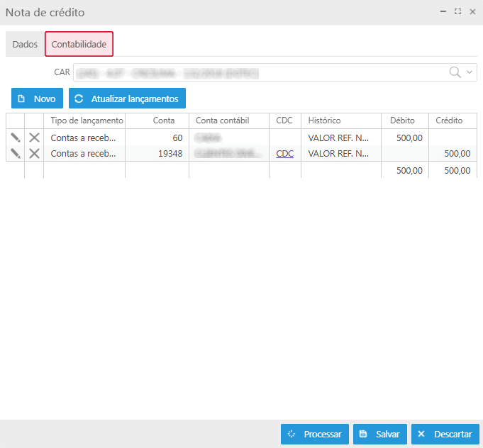Screen dimensions: 483x448
Task: Click the Novo button
Action: (37, 99)
